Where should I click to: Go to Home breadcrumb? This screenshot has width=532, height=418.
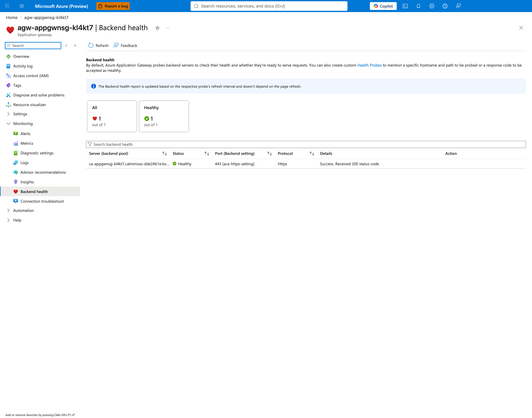pyautogui.click(x=12, y=17)
